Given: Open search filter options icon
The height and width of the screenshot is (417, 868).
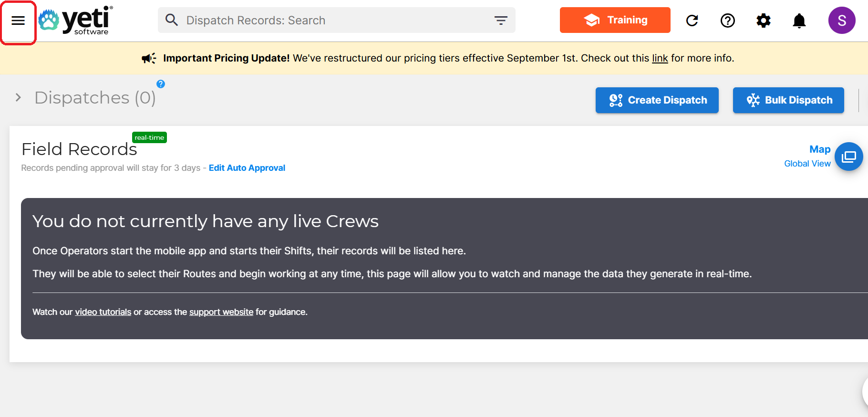Looking at the screenshot, I should pyautogui.click(x=500, y=20).
